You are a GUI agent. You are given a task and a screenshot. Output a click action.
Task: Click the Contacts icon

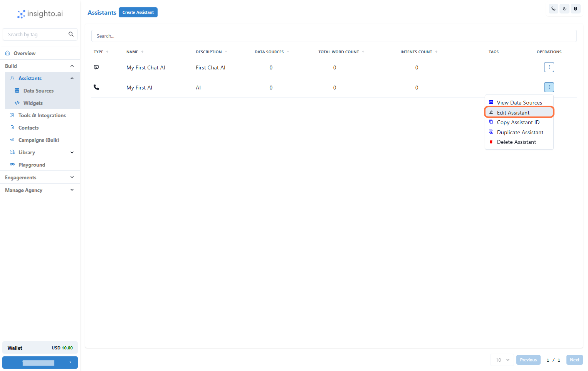pyautogui.click(x=12, y=127)
